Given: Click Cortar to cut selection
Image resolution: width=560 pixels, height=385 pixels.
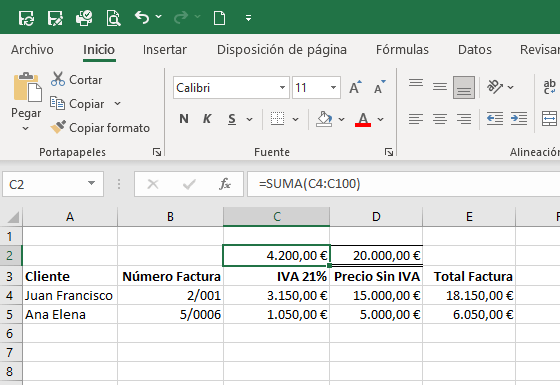Looking at the screenshot, I should pyautogui.click(x=76, y=79).
